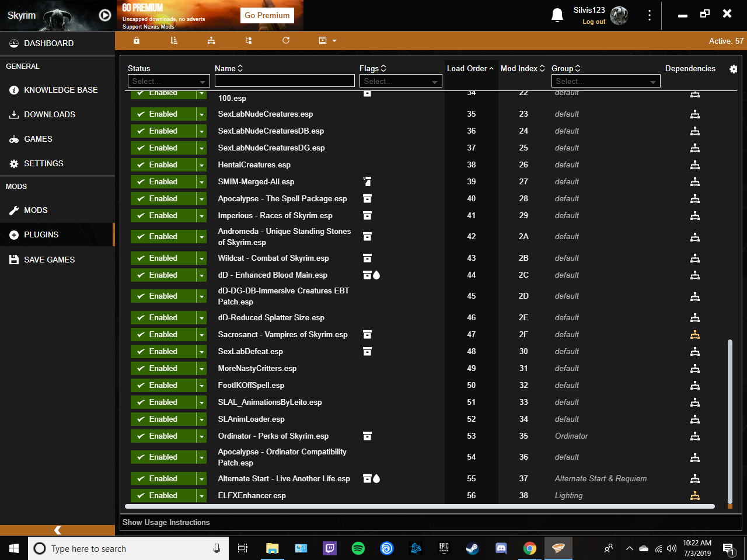Open Discord from the taskbar
The width and height of the screenshot is (747, 560).
tap(501, 548)
